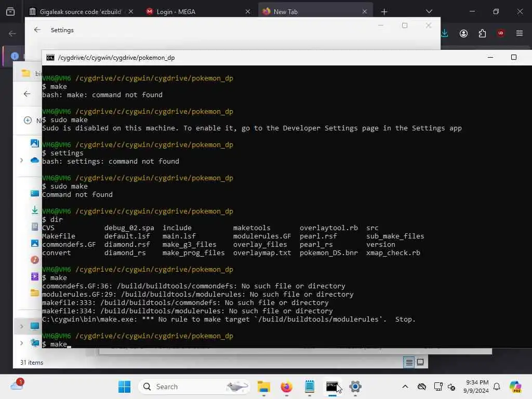The height and width of the screenshot is (399, 532).
Task: Click the taskbar Search box
Action: [x=194, y=387]
